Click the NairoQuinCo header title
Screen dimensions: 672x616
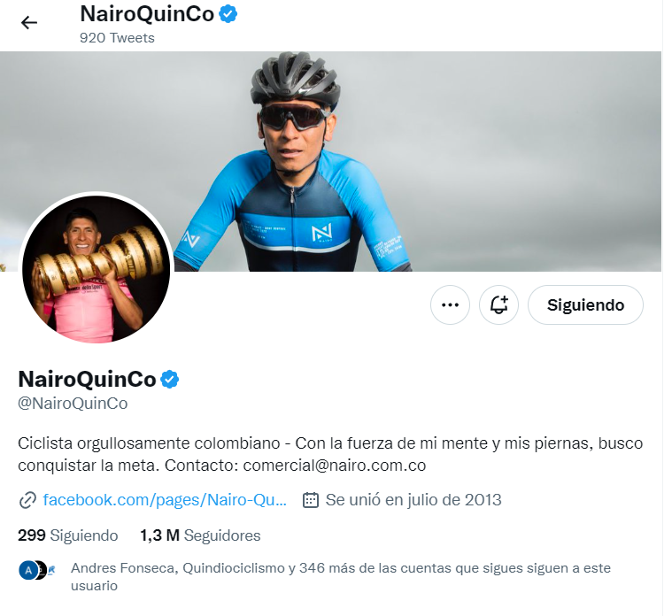(147, 13)
